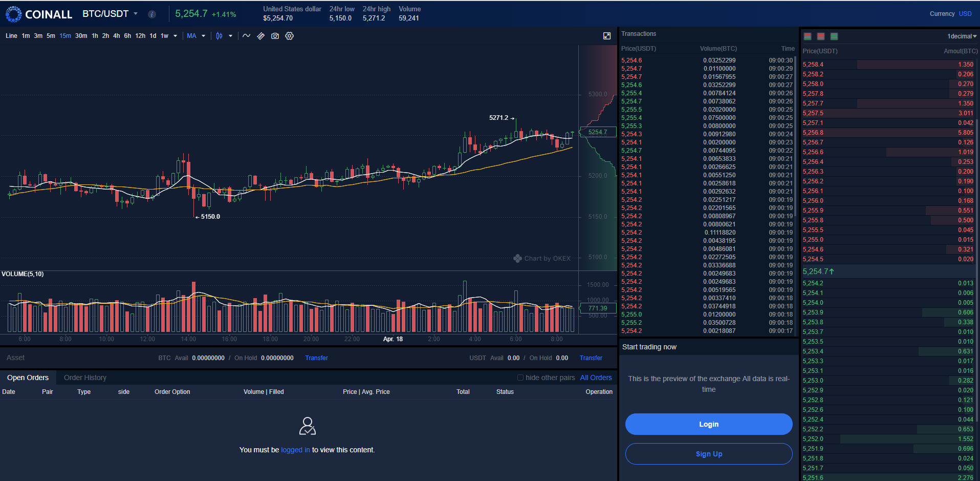Select the 3m interval

tap(38, 36)
